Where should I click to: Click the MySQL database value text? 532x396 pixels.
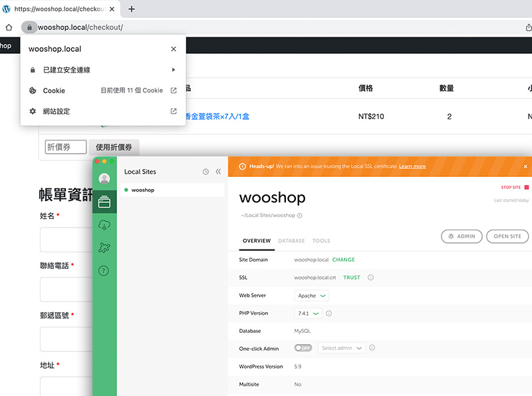point(303,331)
